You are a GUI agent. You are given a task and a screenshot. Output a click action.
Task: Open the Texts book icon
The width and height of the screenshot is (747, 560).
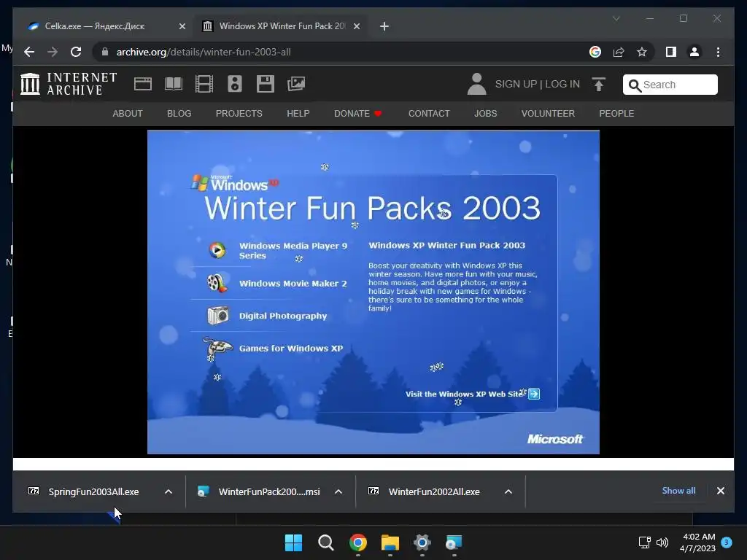pos(174,84)
